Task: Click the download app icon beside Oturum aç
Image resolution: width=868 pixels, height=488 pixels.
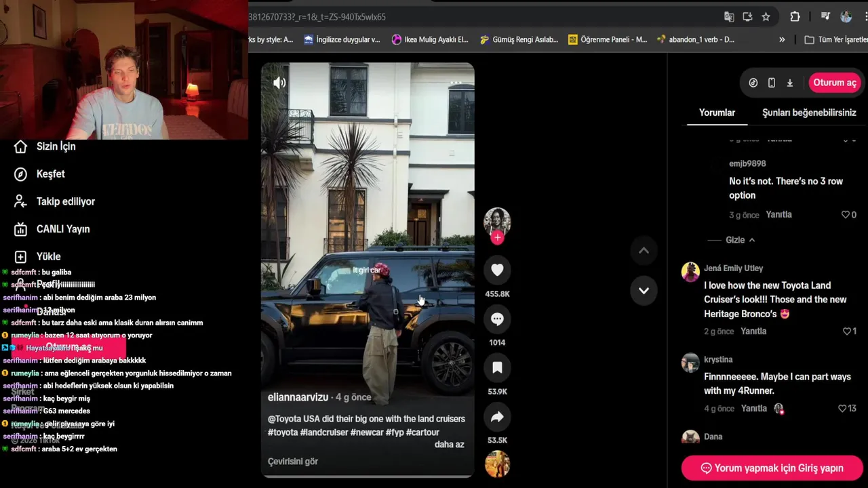Action: click(790, 83)
